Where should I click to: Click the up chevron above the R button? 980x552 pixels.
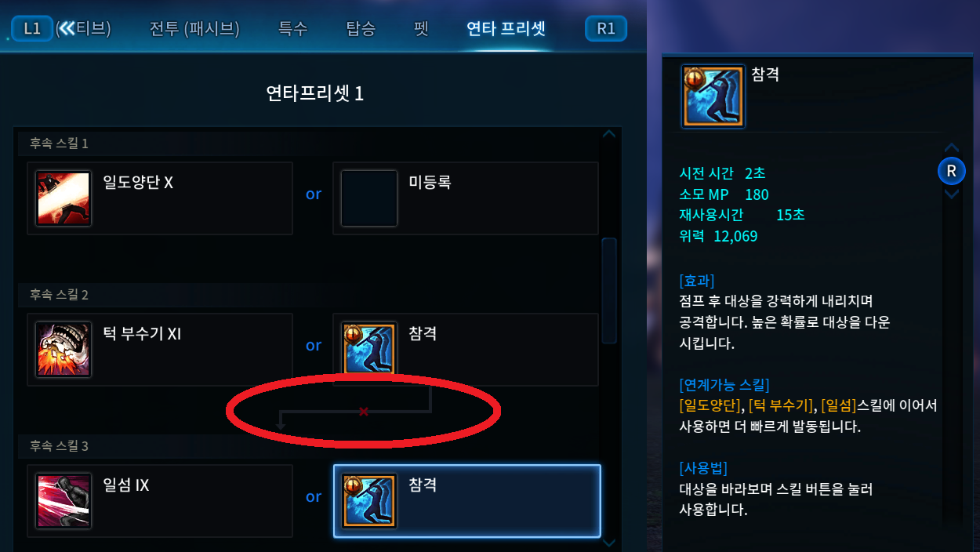pyautogui.click(x=952, y=147)
